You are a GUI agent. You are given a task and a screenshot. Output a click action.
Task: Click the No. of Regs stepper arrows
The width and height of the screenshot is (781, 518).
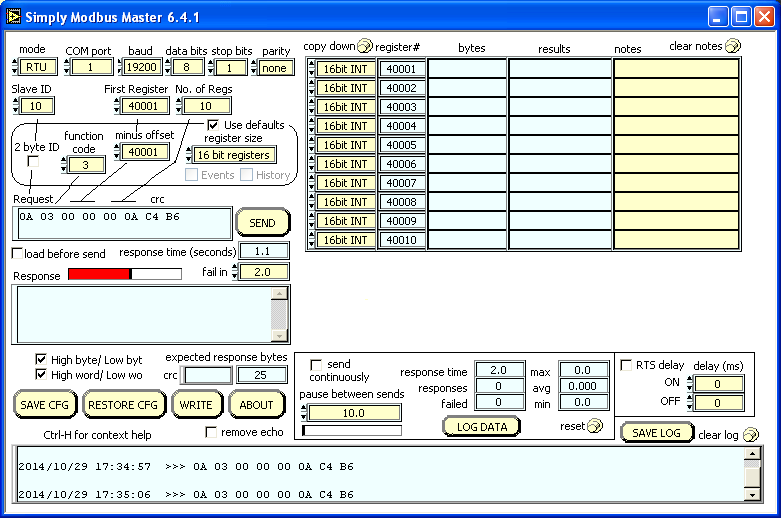click(x=179, y=106)
